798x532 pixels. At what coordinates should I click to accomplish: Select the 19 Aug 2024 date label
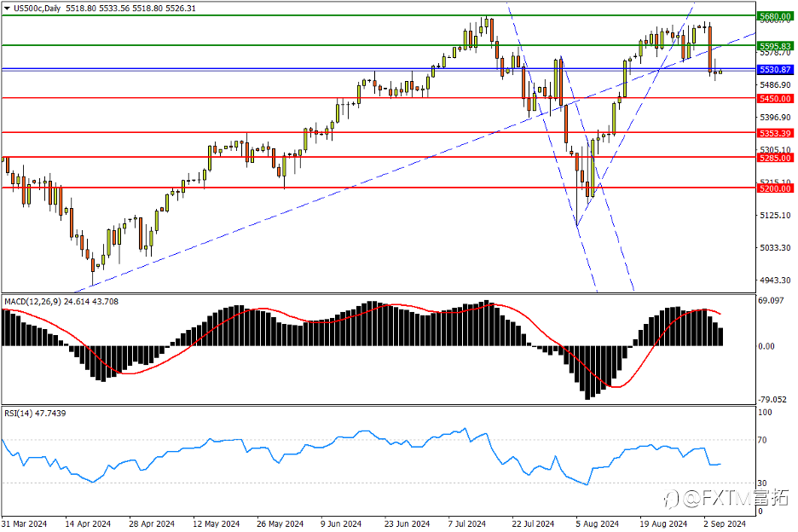[663, 523]
